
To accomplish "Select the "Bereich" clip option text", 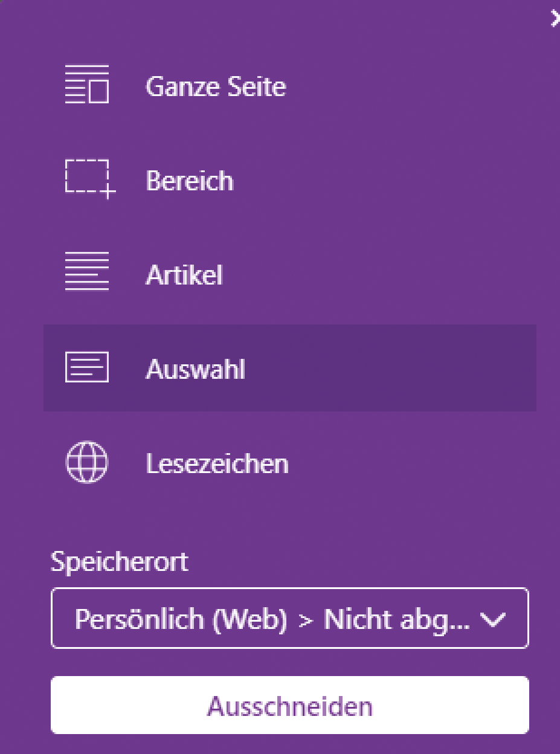I will 189,181.
